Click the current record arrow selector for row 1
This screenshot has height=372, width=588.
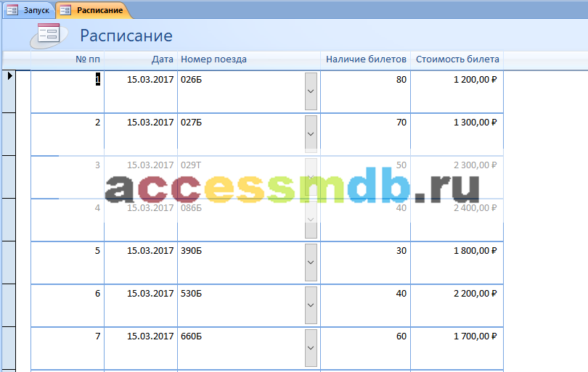[x=9, y=91]
